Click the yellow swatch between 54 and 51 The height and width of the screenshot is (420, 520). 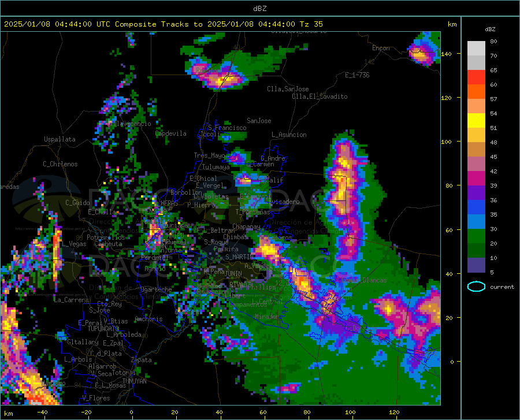pos(476,121)
